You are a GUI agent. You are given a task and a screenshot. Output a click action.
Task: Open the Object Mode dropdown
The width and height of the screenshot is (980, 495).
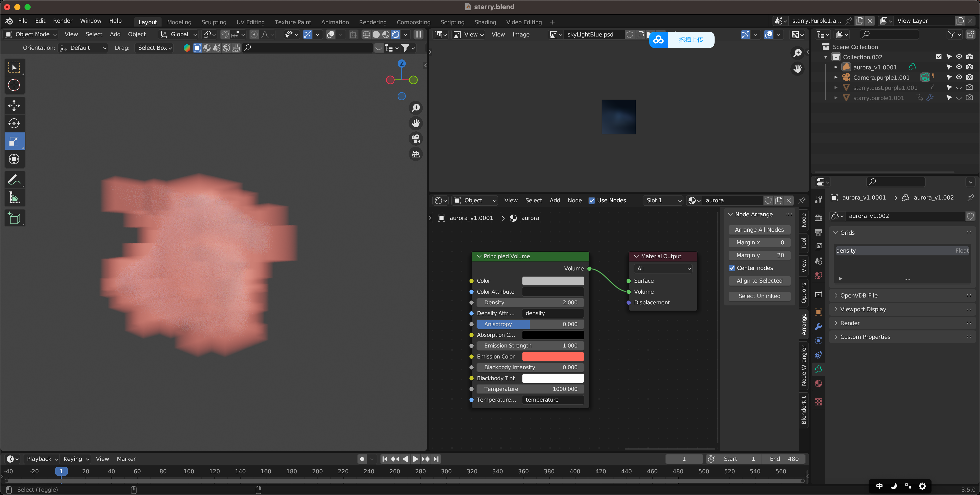click(x=30, y=34)
